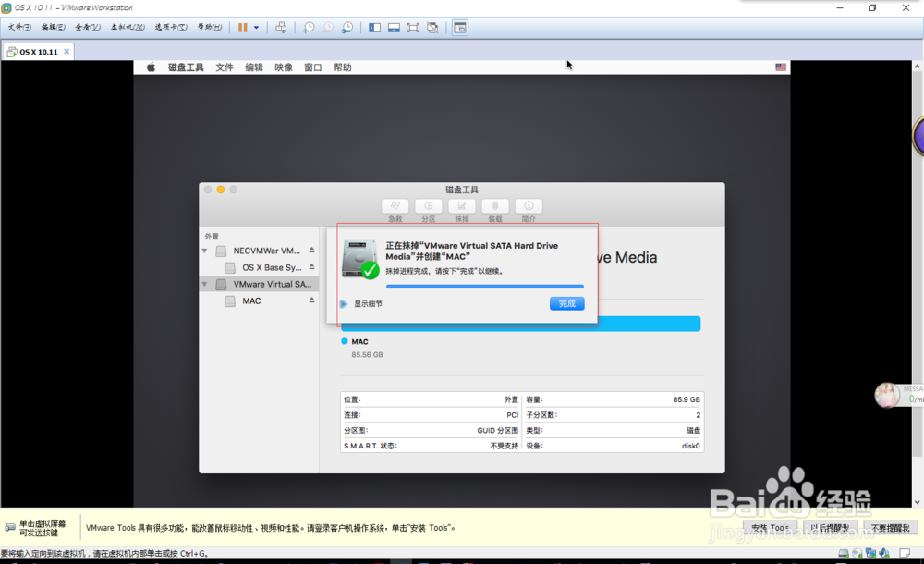Click the 抹掉 erase toolbar icon
Viewport: 924px width, 564px height.
pos(462,206)
